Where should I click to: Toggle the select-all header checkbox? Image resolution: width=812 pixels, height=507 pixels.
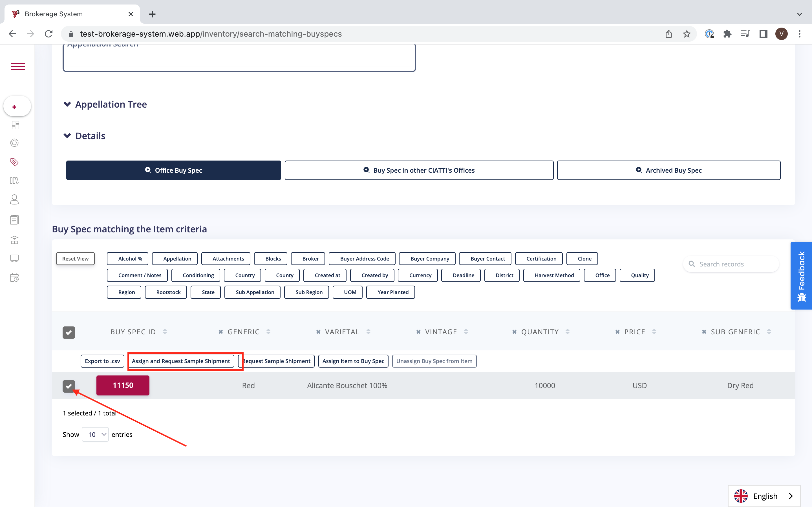(69, 332)
